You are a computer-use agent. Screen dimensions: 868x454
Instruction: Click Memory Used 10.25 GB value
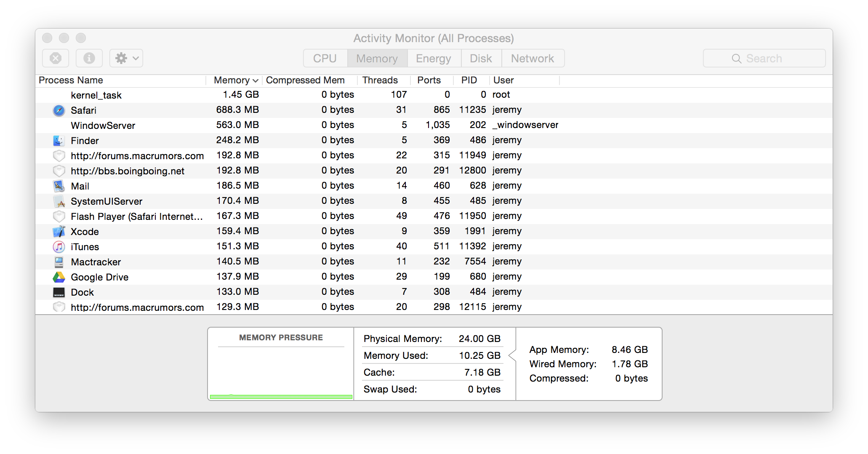[x=479, y=355]
